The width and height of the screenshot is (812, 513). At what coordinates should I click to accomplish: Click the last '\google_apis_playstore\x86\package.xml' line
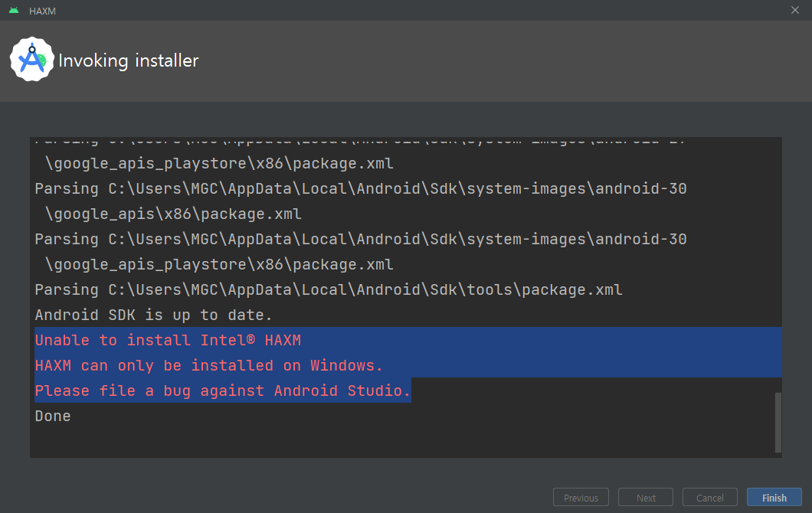[219, 264]
